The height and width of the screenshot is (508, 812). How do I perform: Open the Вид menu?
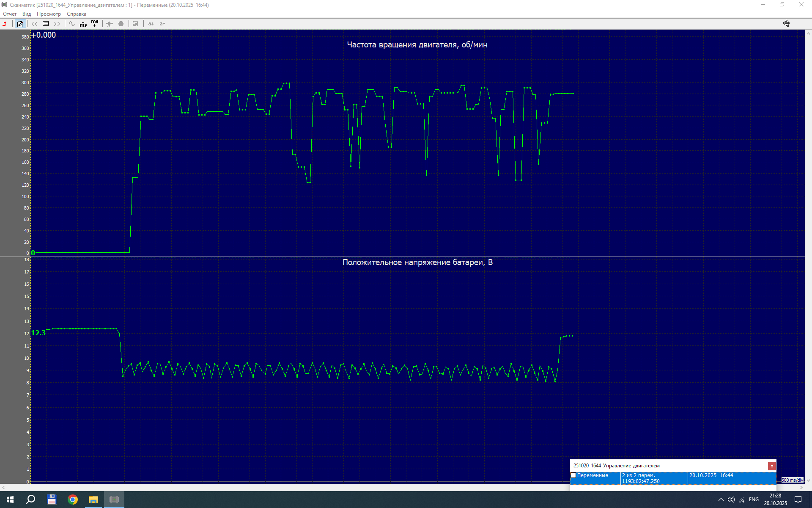click(27, 14)
